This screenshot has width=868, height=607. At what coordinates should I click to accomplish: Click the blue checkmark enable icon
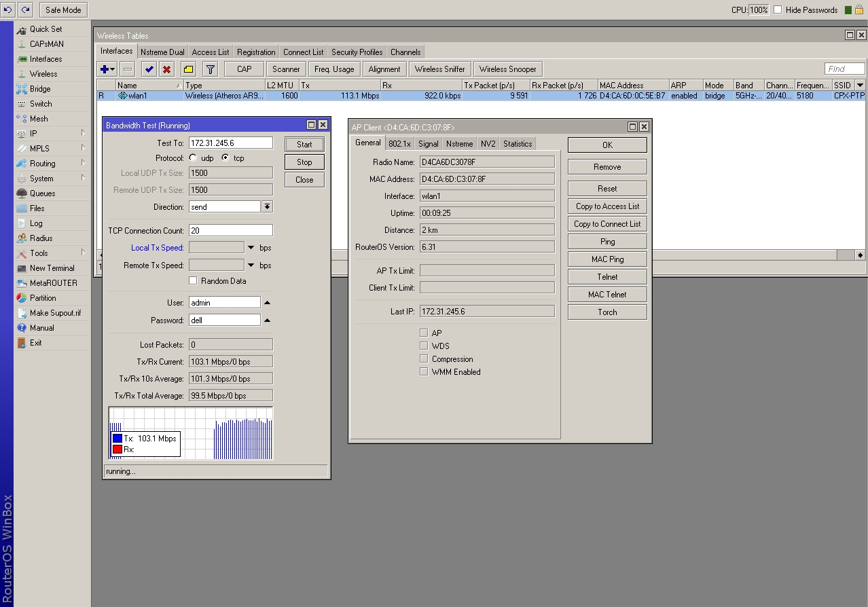click(x=149, y=69)
